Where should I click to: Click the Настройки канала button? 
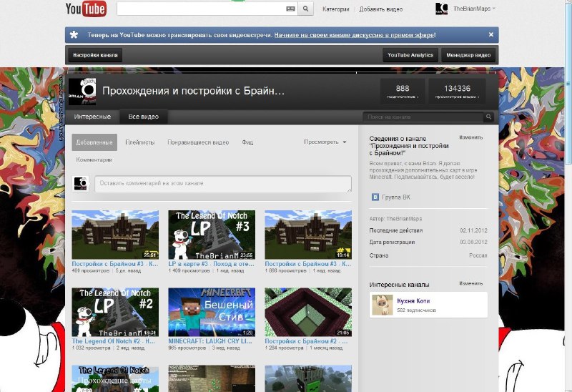click(x=95, y=55)
